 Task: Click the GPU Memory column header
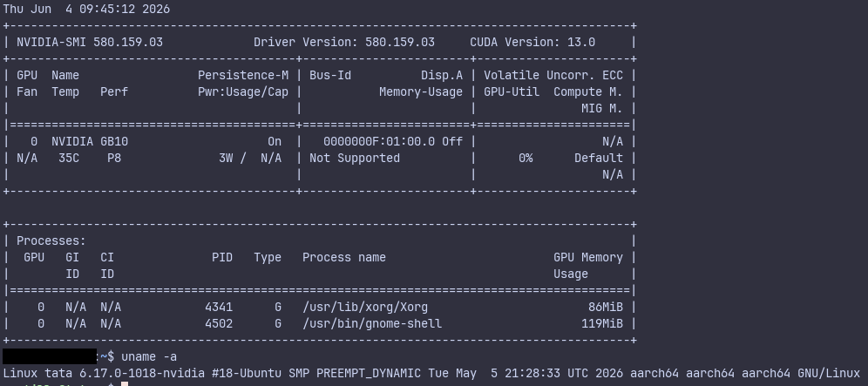click(588, 258)
